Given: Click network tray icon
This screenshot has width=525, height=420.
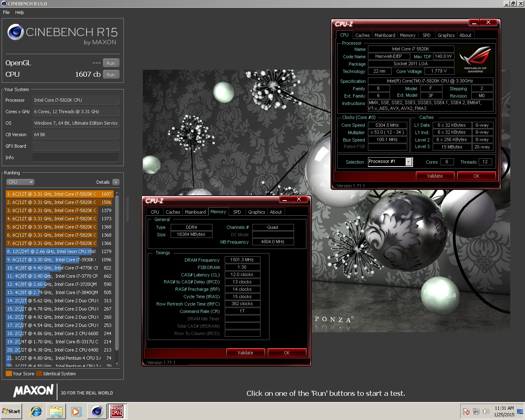Looking at the screenshot, I should point(476,411).
